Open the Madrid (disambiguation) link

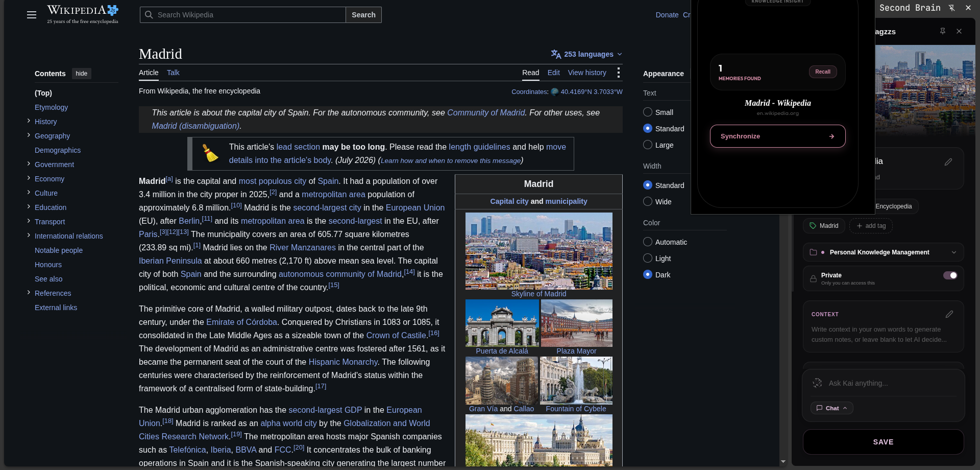(195, 126)
